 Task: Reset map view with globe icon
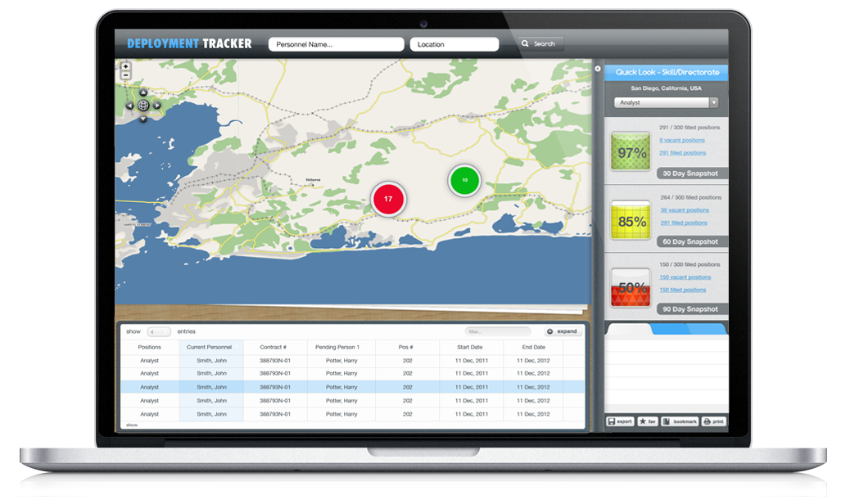click(143, 106)
